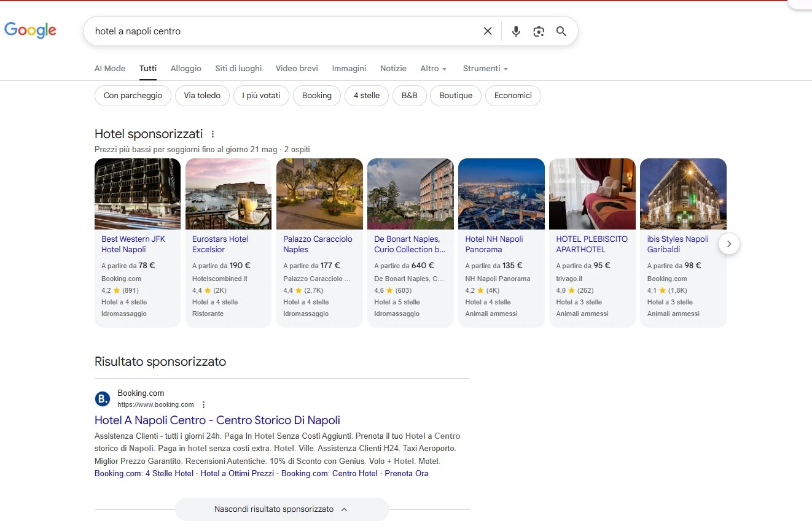Image resolution: width=812 pixels, height=529 pixels.
Task: Start voice search with microphone icon
Action: 516,31
